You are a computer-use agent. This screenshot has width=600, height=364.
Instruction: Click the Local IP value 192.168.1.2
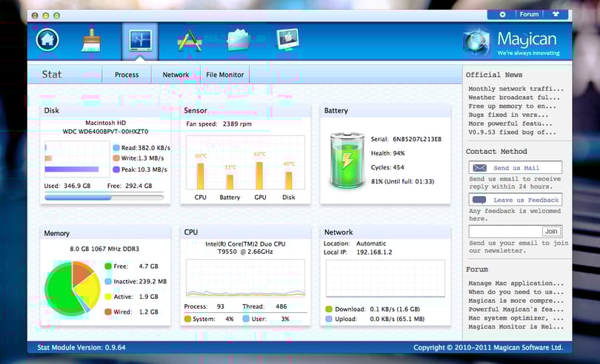(x=374, y=252)
